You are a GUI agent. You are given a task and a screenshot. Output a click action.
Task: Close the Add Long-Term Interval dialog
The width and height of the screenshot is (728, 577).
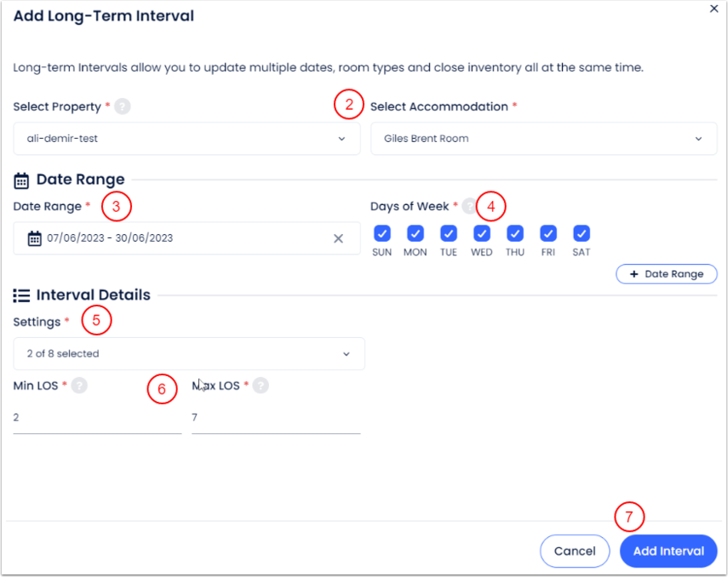[x=714, y=8]
